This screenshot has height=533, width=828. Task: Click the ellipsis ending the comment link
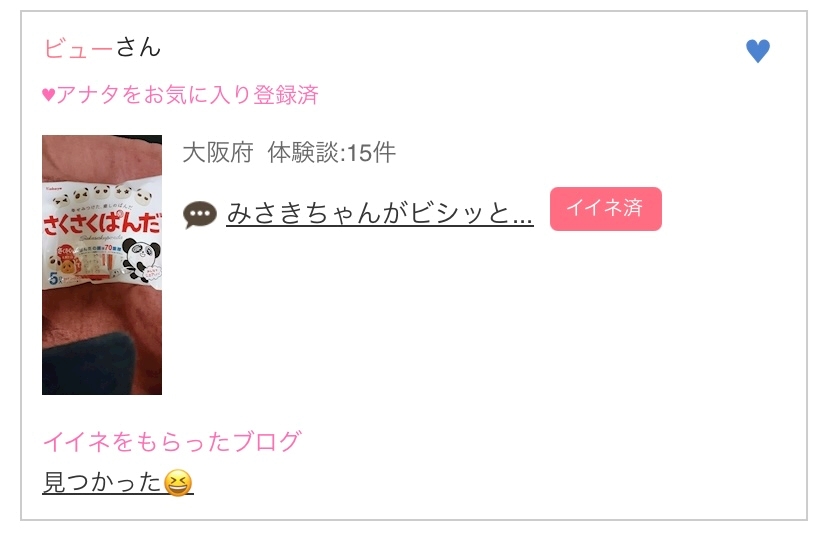522,219
